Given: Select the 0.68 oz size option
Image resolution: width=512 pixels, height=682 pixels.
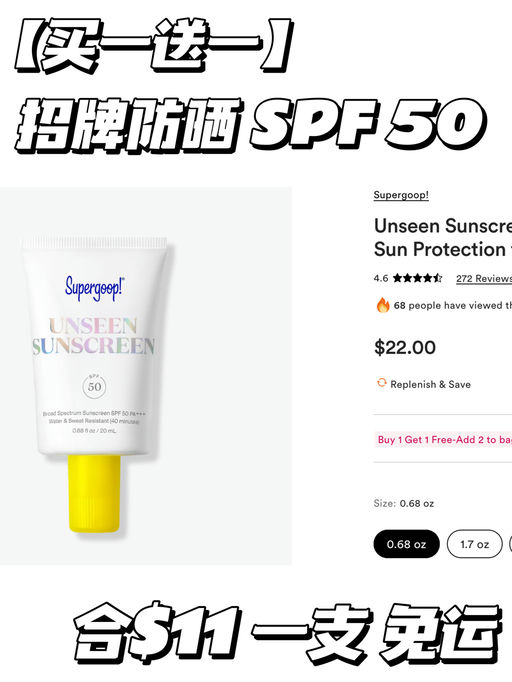Looking at the screenshot, I should 406,544.
